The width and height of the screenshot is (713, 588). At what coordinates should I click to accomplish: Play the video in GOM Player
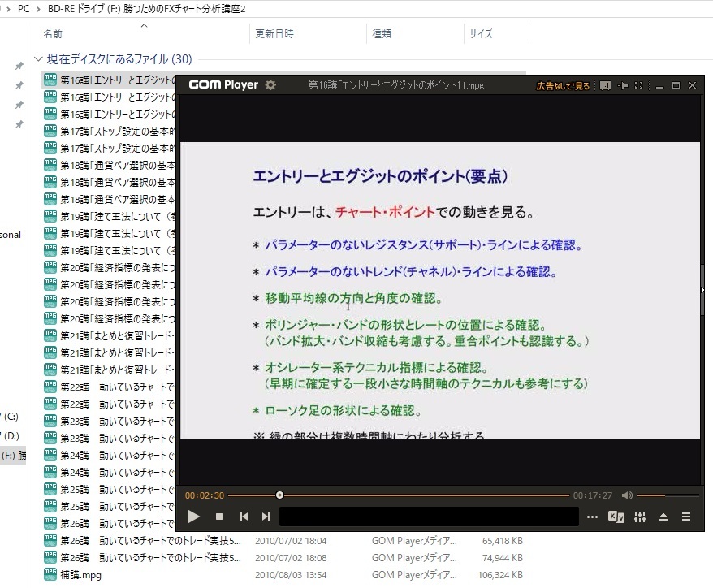pyautogui.click(x=194, y=517)
